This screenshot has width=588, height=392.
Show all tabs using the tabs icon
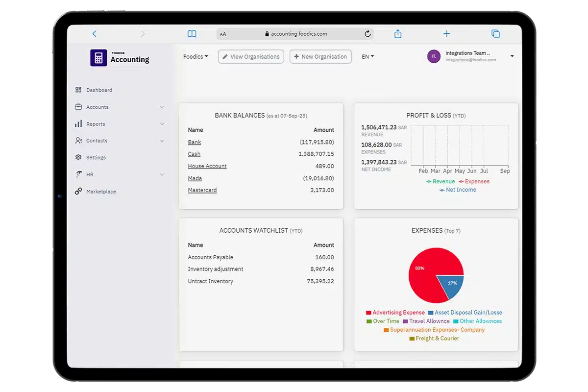coord(495,34)
